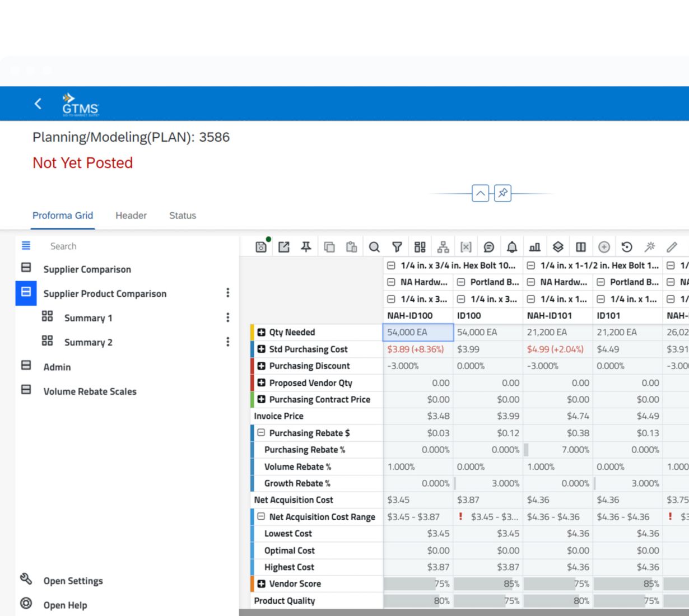Click the hierarchy tree icon in toolbar

coord(443,247)
